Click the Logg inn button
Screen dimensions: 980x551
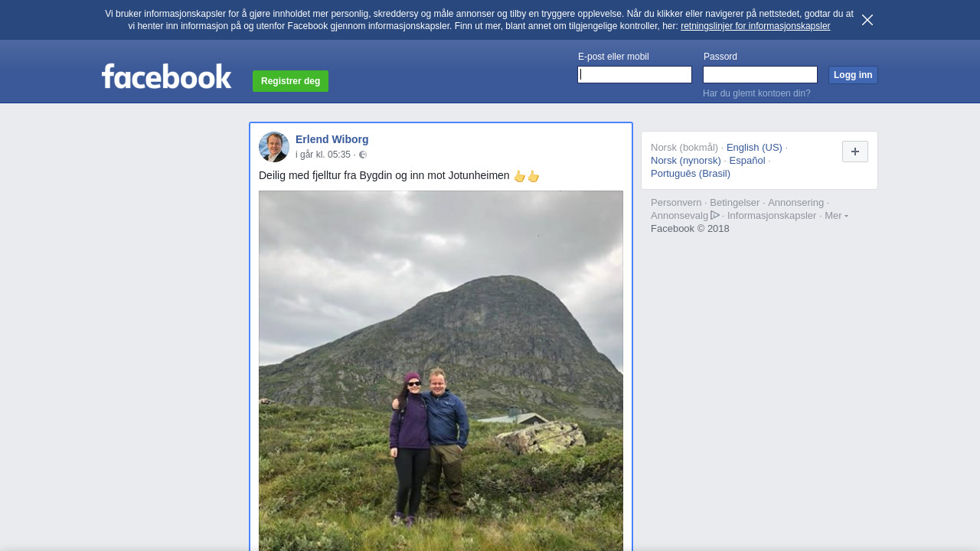coord(853,75)
